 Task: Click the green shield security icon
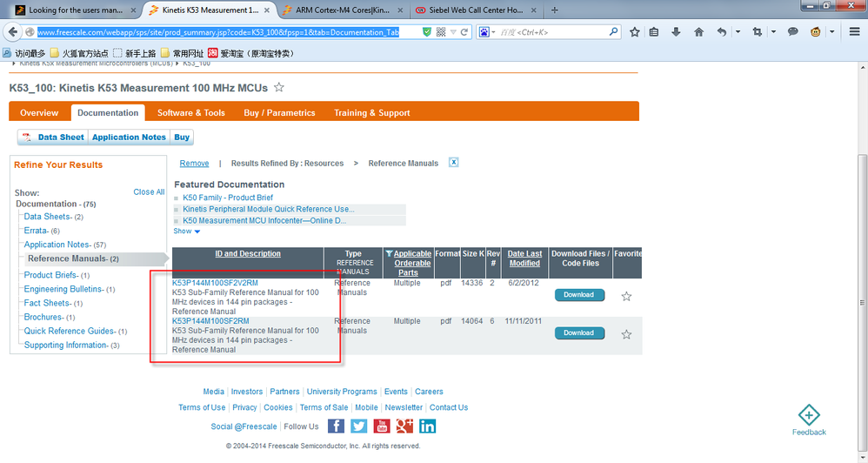(x=427, y=32)
